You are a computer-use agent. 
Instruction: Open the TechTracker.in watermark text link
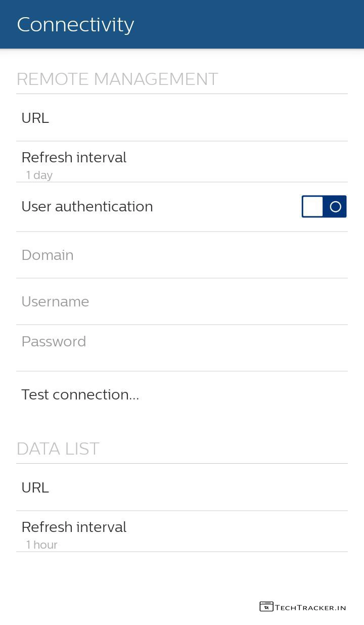click(x=310, y=607)
